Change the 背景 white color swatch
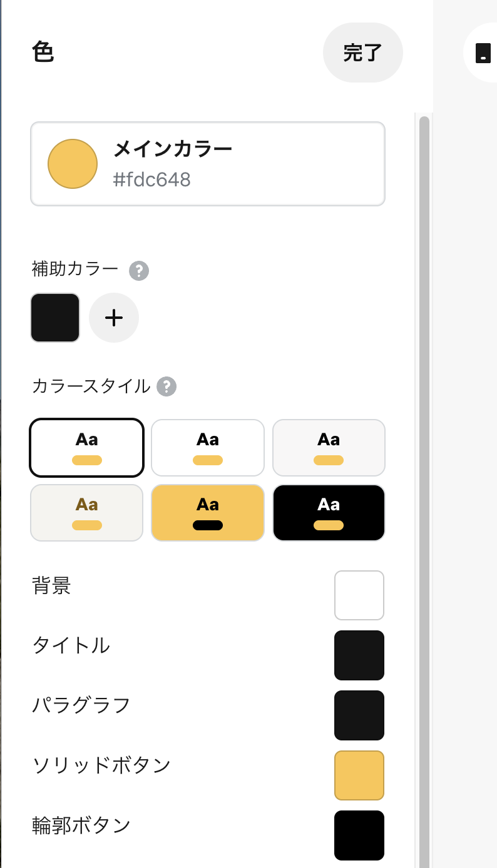Image resolution: width=497 pixels, height=868 pixels. pos(359,595)
